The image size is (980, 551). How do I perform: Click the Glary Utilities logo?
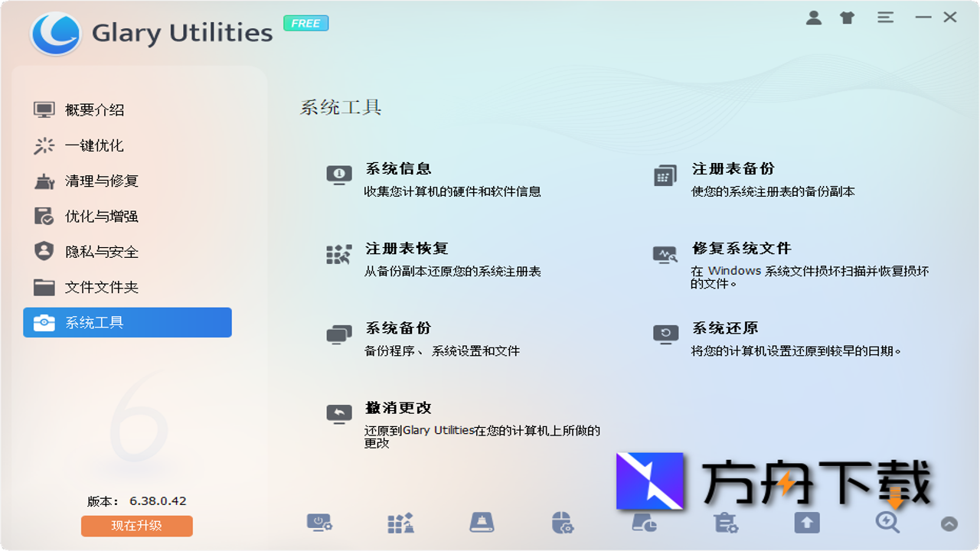(55, 34)
